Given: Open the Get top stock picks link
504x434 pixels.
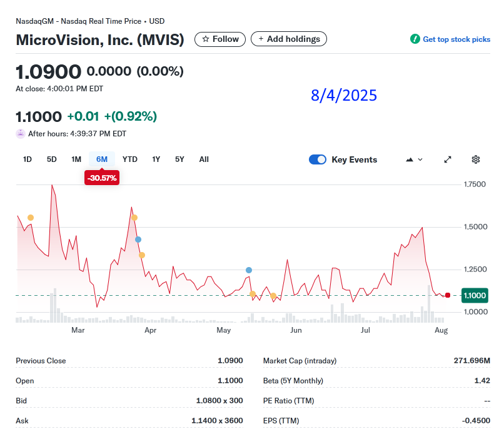Looking at the screenshot, I should 456,39.
